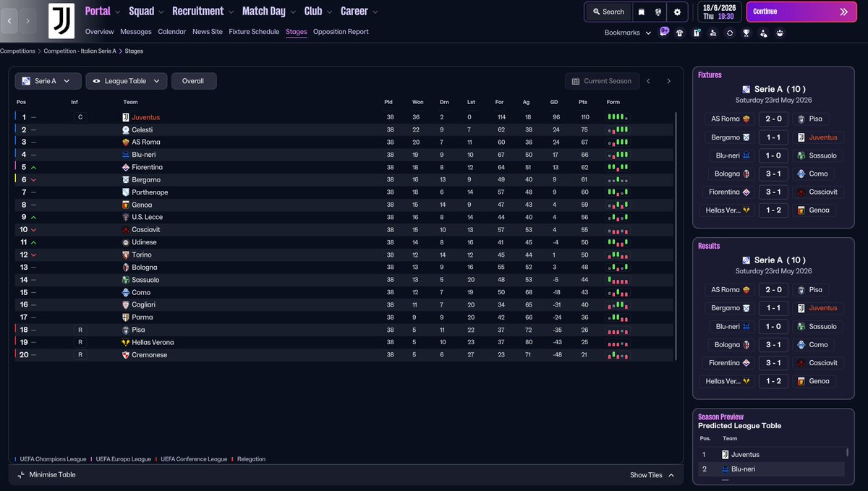Open the Portal menu
Screen dimensions: 868x491
[102, 11]
